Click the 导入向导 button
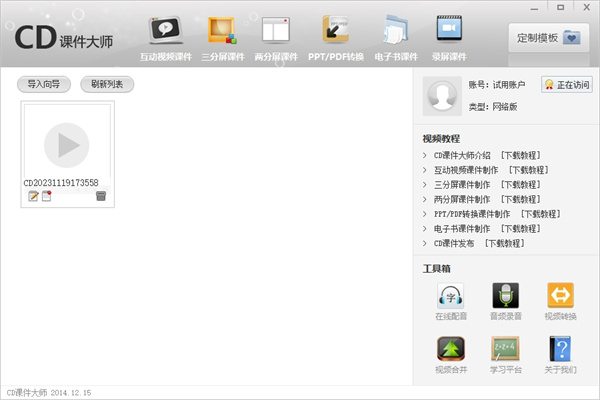The image size is (600, 400). (x=44, y=84)
